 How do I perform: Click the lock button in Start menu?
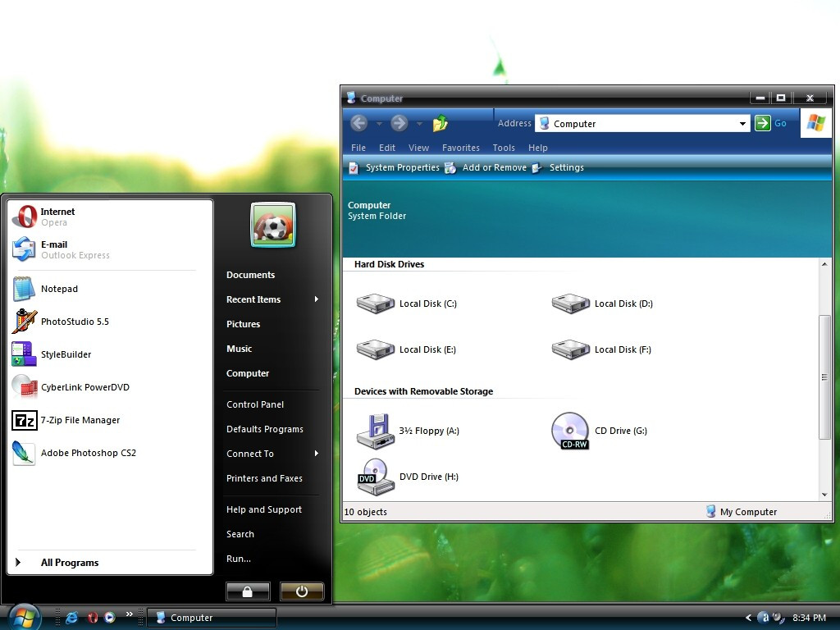pyautogui.click(x=248, y=591)
